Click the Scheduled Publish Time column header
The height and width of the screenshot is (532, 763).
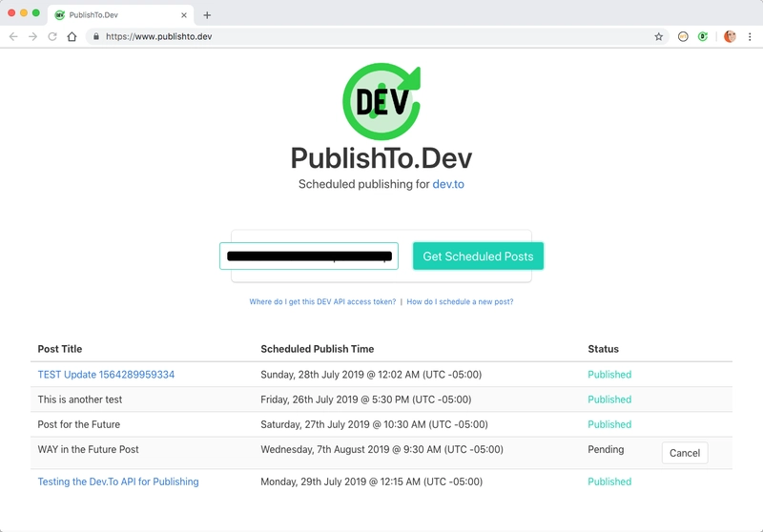(318, 349)
